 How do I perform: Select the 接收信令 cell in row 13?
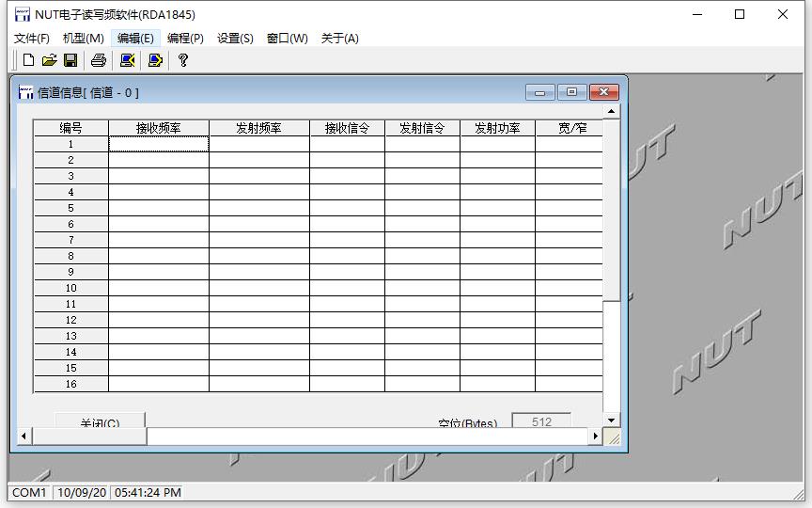(347, 336)
